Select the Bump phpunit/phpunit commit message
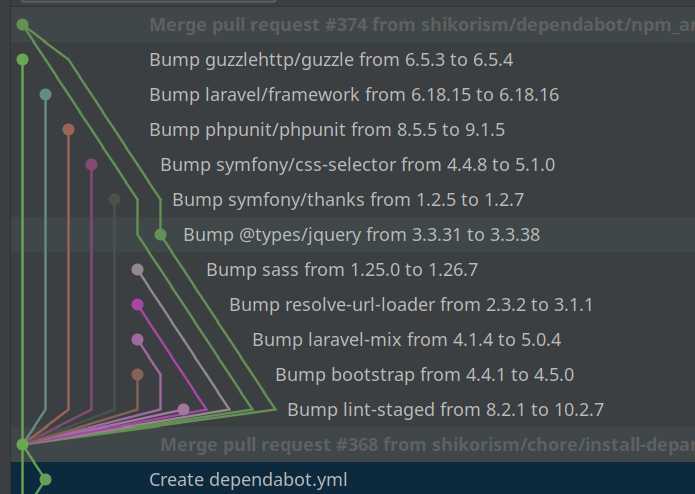Screen dimensions: 695x494 click(x=327, y=130)
